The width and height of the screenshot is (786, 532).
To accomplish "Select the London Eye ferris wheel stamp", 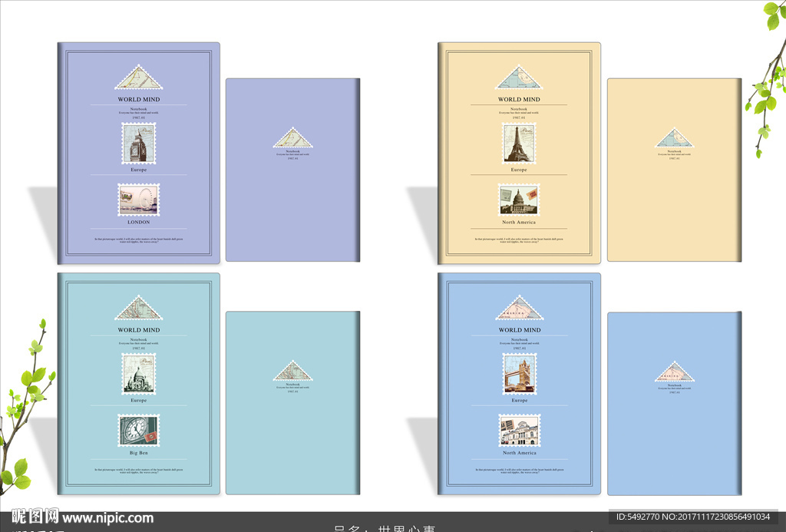I will point(138,200).
